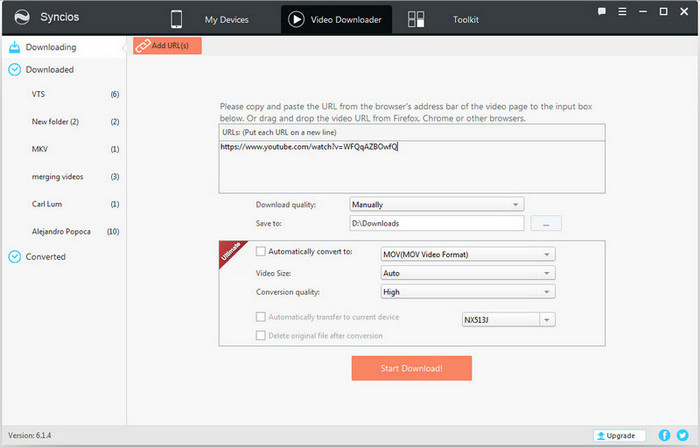
Task: Open the feedback chat bubble icon
Action: pyautogui.click(x=601, y=12)
